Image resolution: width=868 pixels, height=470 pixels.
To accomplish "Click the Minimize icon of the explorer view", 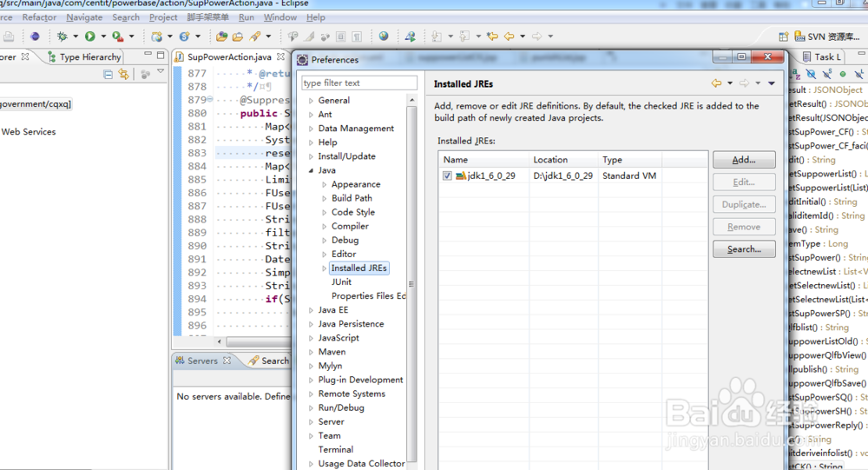I will (148, 55).
